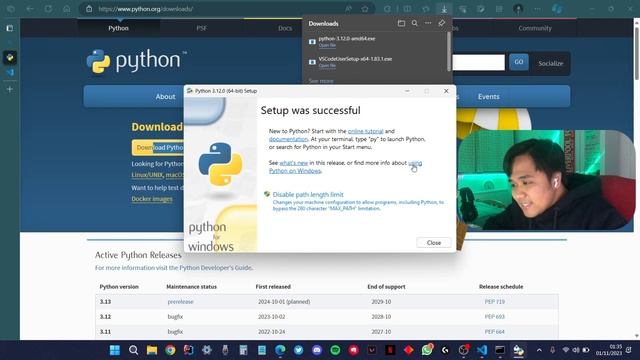
Task: Pin the Downloads panel
Action: click(x=441, y=23)
